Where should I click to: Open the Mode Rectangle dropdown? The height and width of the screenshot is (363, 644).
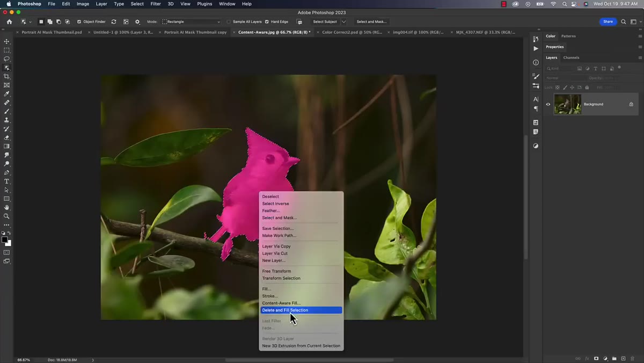tap(192, 21)
